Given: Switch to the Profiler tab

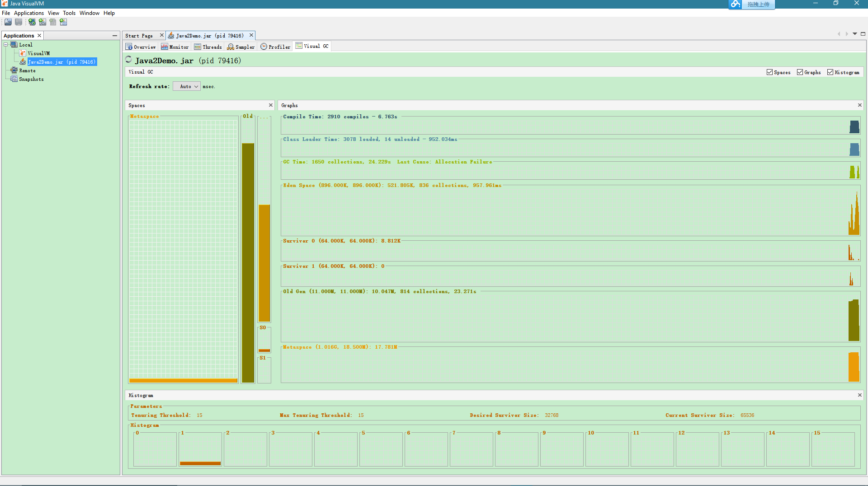Looking at the screenshot, I should point(275,47).
